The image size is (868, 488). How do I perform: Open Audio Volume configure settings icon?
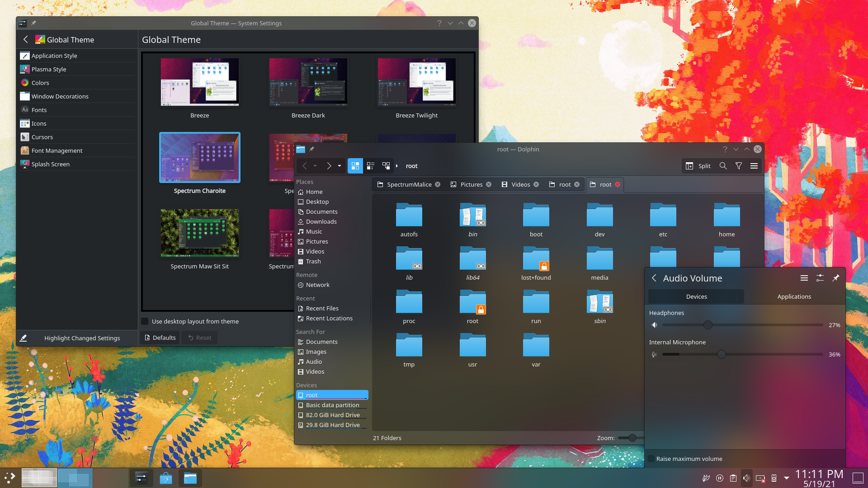pyautogui.click(x=820, y=278)
